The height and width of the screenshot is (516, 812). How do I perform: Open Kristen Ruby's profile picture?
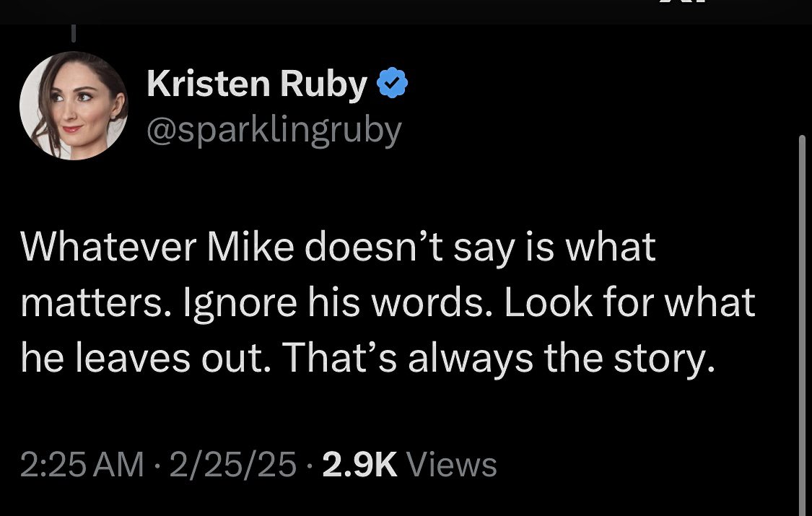(x=74, y=105)
